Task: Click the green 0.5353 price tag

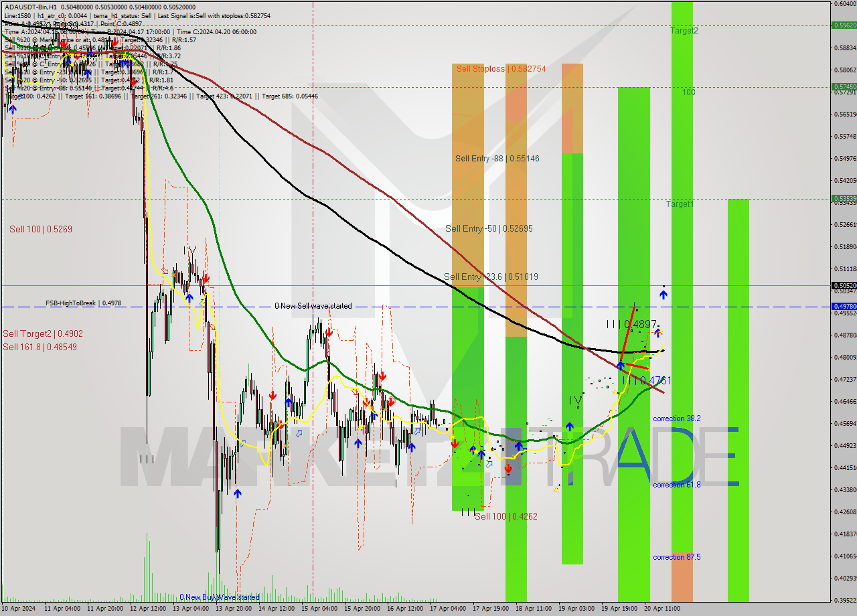Action: click(x=844, y=198)
